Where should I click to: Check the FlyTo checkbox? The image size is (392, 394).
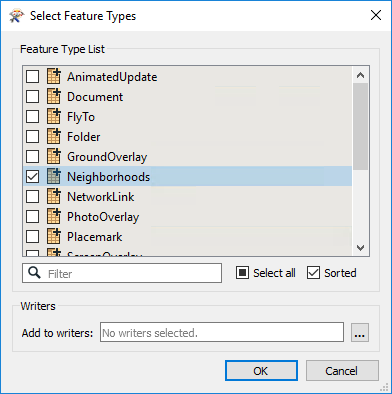[32, 117]
